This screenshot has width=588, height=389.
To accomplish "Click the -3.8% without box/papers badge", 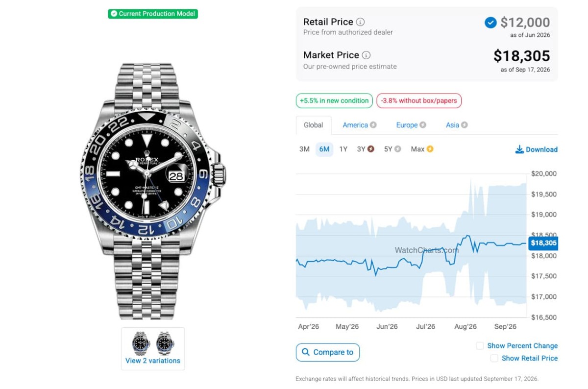I will tap(419, 101).
